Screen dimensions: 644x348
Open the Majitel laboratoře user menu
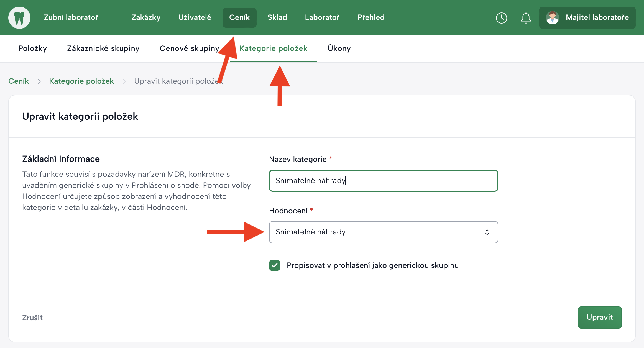(x=587, y=18)
